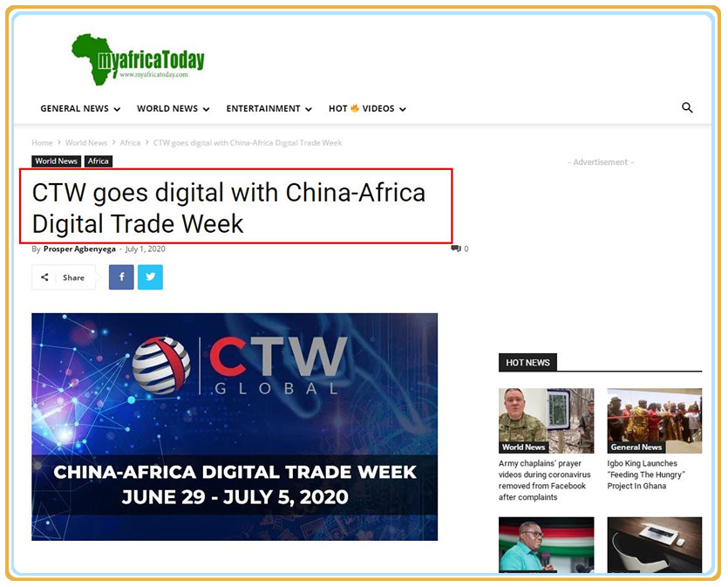This screenshot has height=587, width=728.
Task: Open Igbo King Launches article thumbnail
Action: 654,420
